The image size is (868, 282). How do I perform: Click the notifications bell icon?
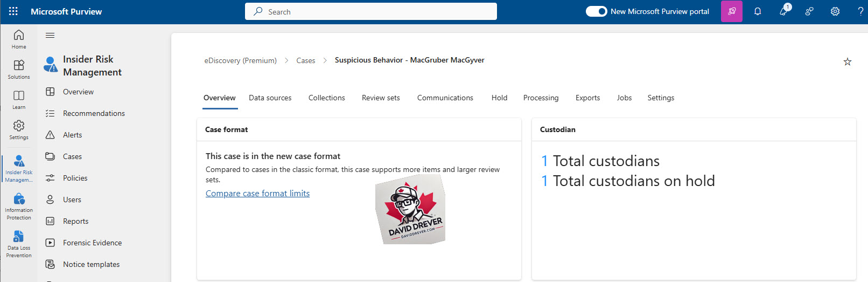point(758,11)
